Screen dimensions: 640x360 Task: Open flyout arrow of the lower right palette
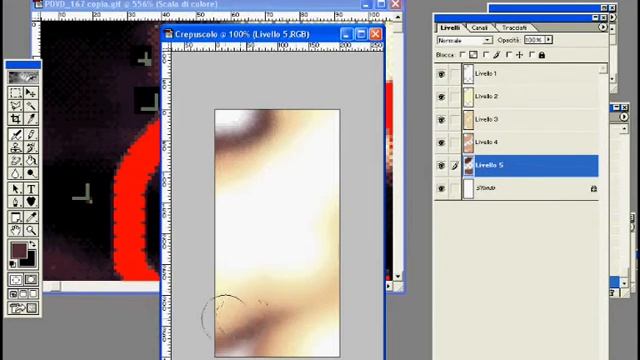[624, 117]
